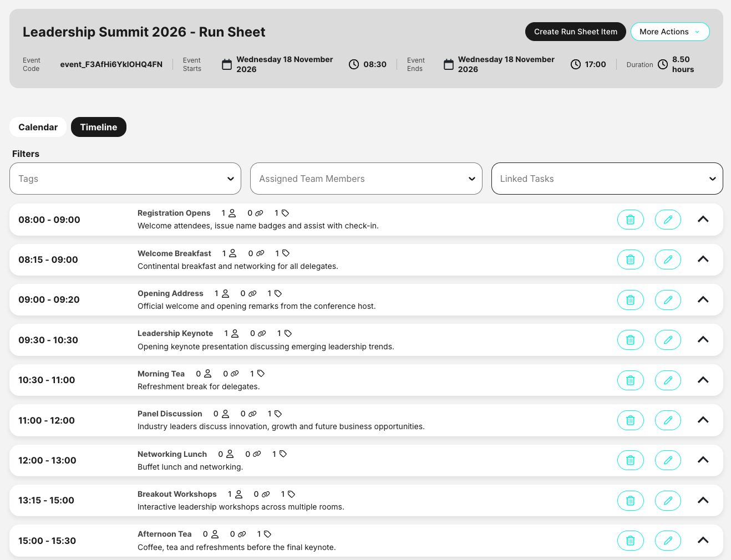Viewport: 731px width, 560px height.
Task: Edit the Networking Lunch item
Action: (x=668, y=460)
